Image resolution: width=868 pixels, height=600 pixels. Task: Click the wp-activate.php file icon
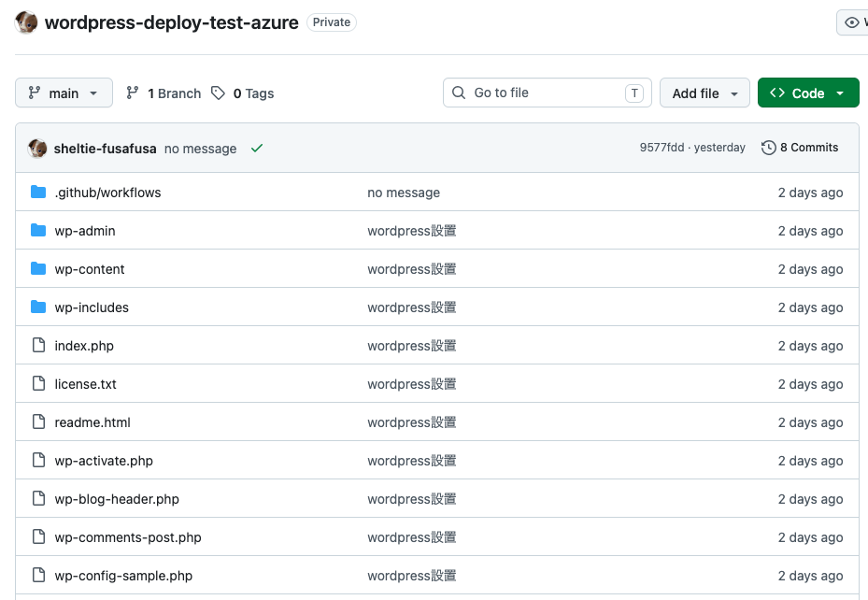coord(38,460)
